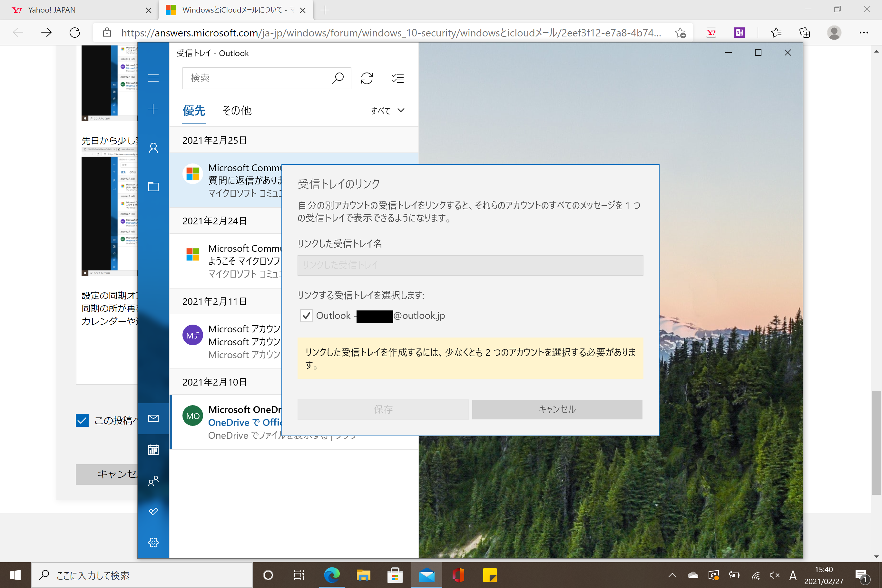Switch to Calendar via sidebar icon
The image size is (882, 588).
tap(153, 450)
